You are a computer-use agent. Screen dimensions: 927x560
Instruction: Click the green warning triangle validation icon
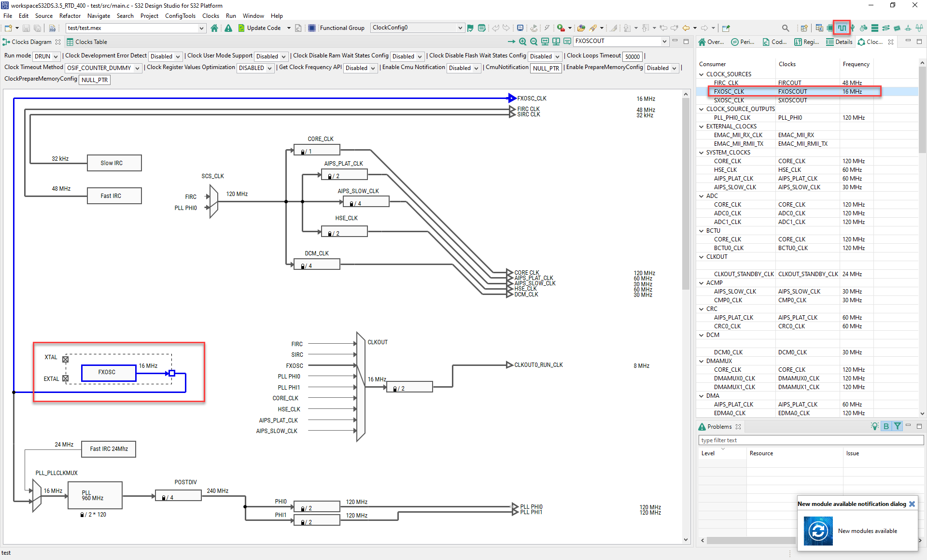pyautogui.click(x=228, y=28)
